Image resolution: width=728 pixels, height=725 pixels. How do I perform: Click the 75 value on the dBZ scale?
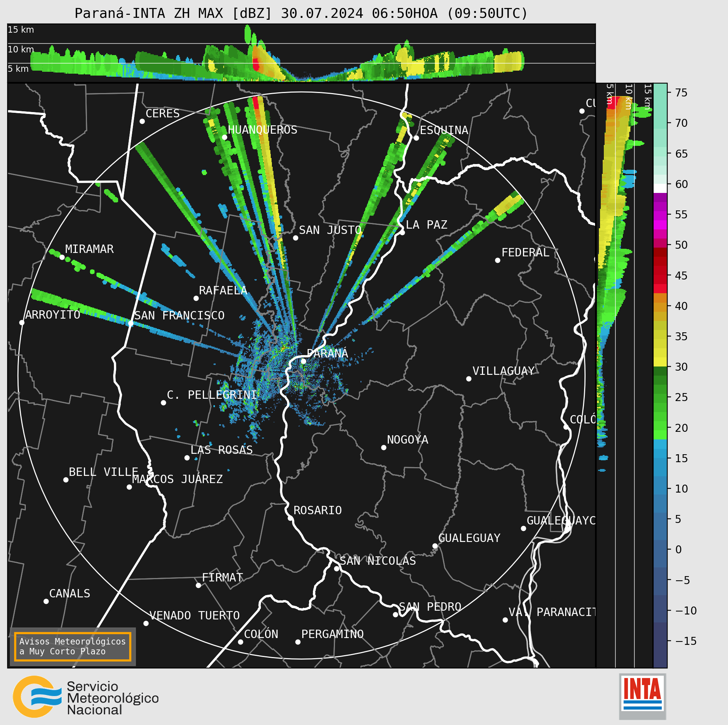tap(681, 93)
